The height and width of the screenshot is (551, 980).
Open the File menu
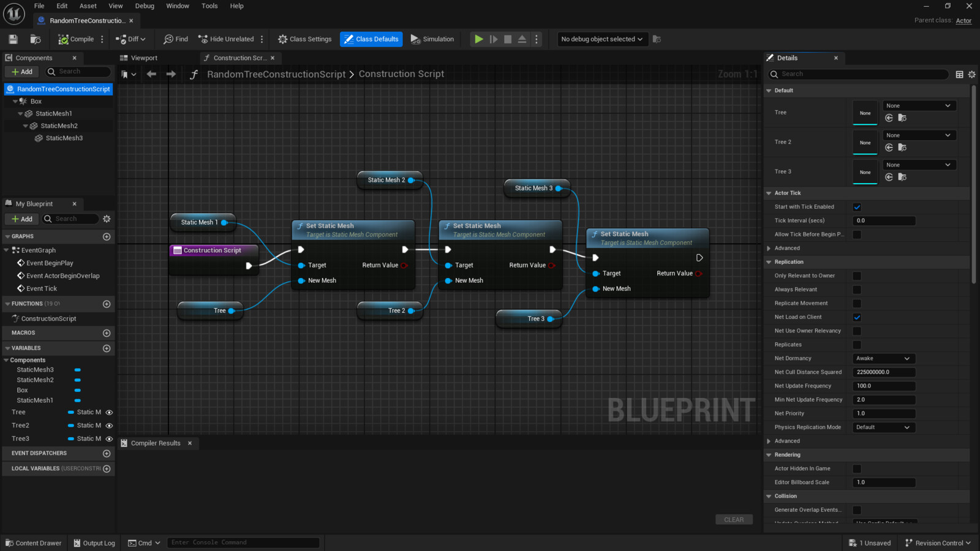(39, 6)
